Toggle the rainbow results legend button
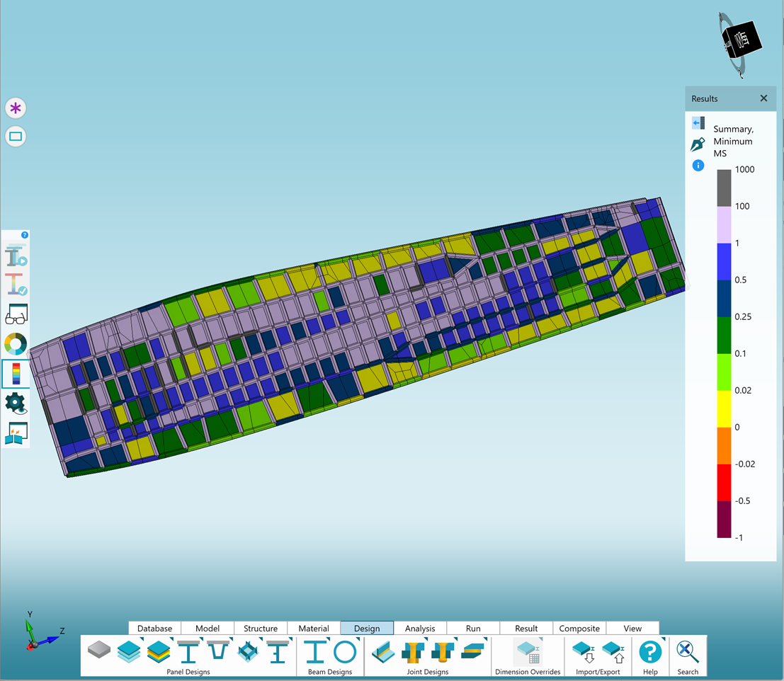This screenshot has width=784, height=681. point(16,374)
